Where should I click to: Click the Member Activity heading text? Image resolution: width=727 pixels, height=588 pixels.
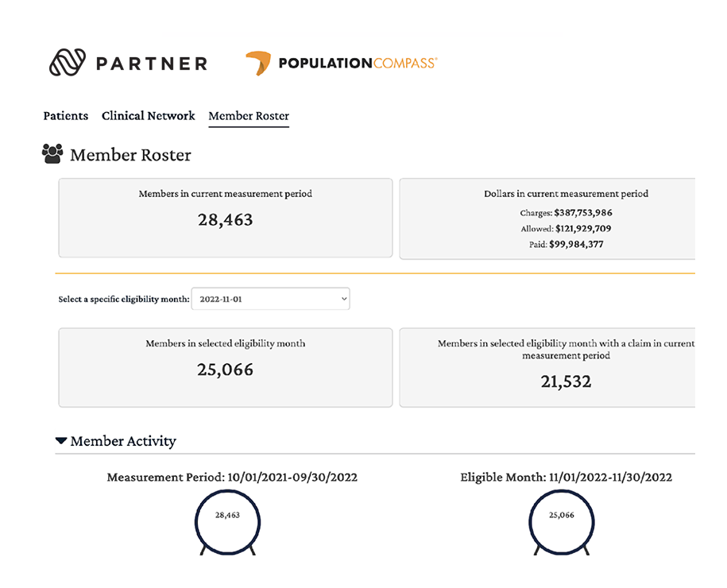coord(123,441)
